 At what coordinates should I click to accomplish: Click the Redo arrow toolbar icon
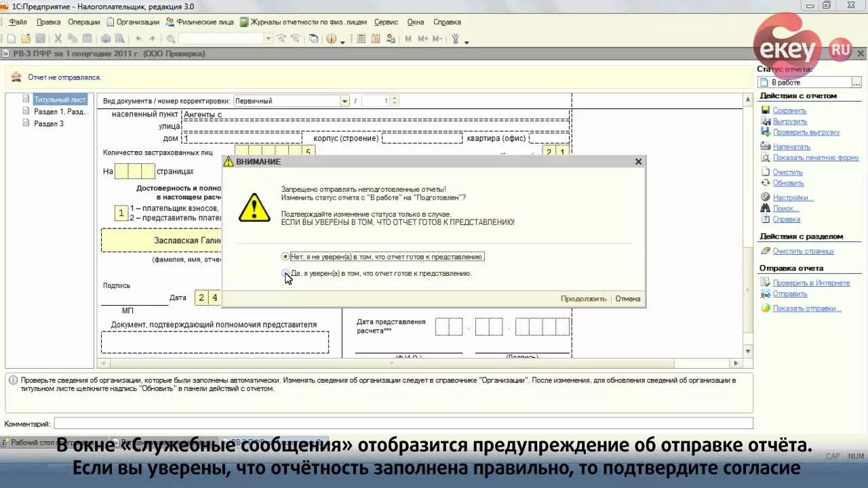152,39
